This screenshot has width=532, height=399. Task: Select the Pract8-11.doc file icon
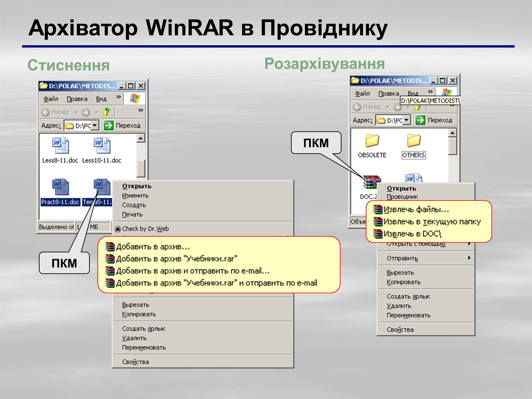click(x=60, y=188)
